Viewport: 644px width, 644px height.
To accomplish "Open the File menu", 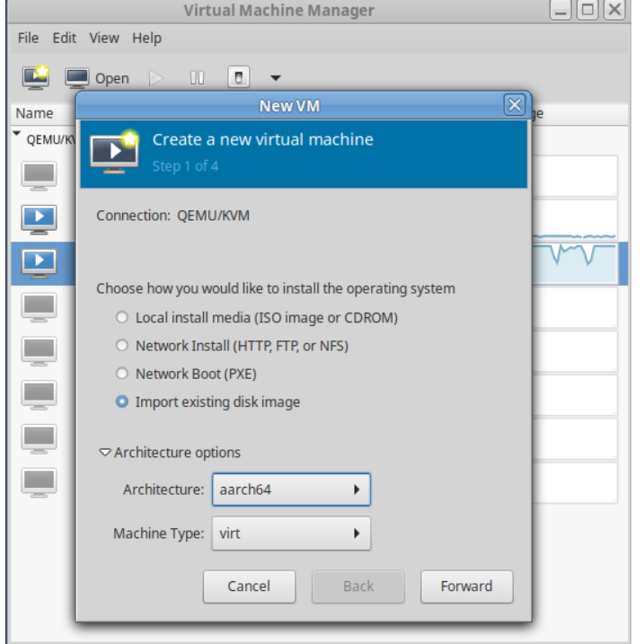I will pyautogui.click(x=28, y=38).
